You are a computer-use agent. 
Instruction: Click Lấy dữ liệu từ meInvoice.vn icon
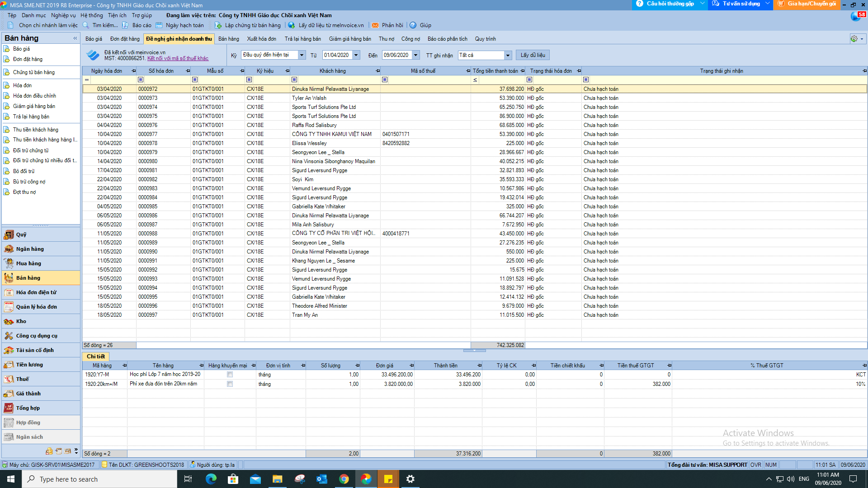click(292, 25)
